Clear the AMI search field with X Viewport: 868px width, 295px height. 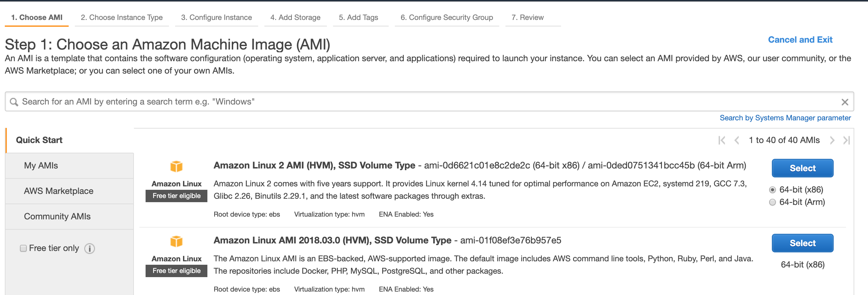point(845,102)
